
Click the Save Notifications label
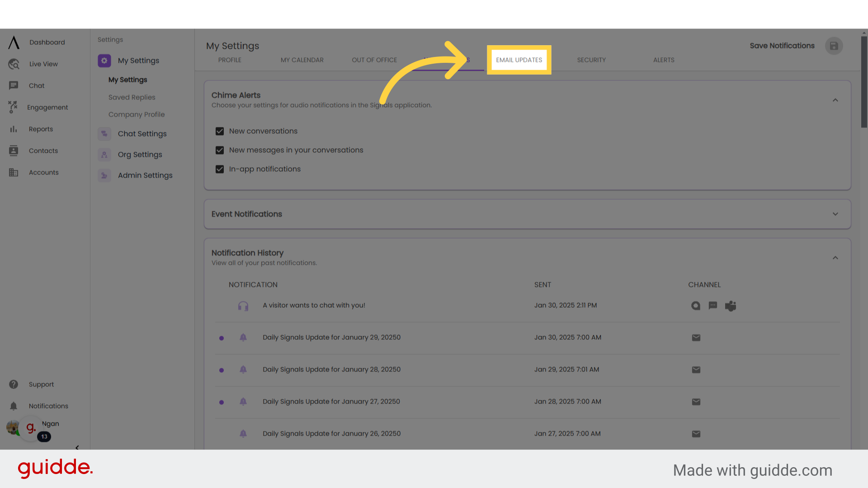click(782, 46)
